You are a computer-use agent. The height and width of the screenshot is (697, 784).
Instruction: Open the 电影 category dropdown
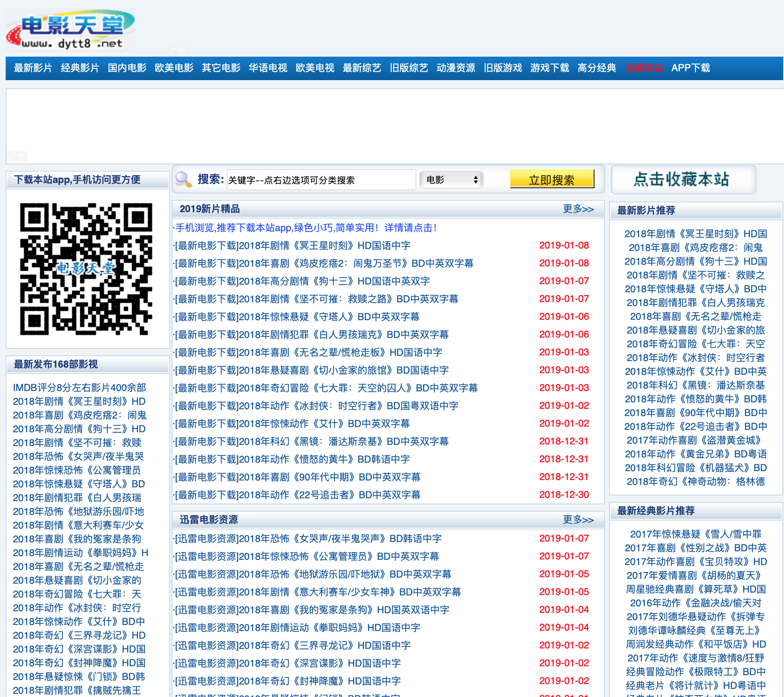click(x=451, y=180)
